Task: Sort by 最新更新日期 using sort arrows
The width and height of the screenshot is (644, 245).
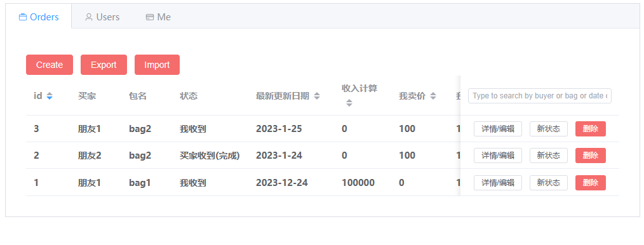Action: (317, 96)
